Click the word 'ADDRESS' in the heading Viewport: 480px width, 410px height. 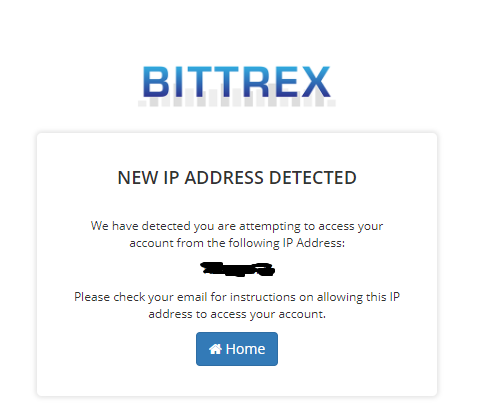coord(224,177)
